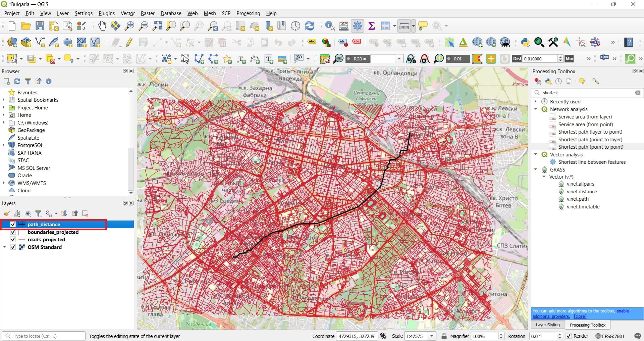The height and width of the screenshot is (341, 644).
Task: Refresh the Browser panel
Action: point(17,81)
